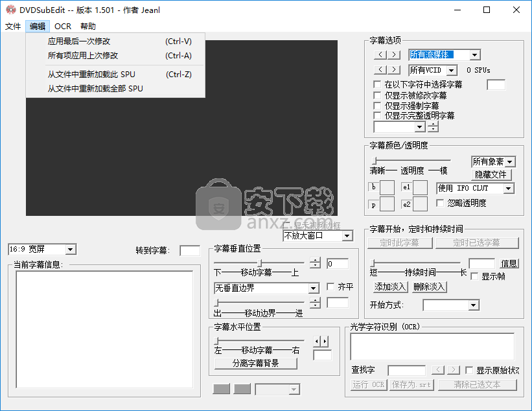Go to previous VCID arrow button

(380, 69)
